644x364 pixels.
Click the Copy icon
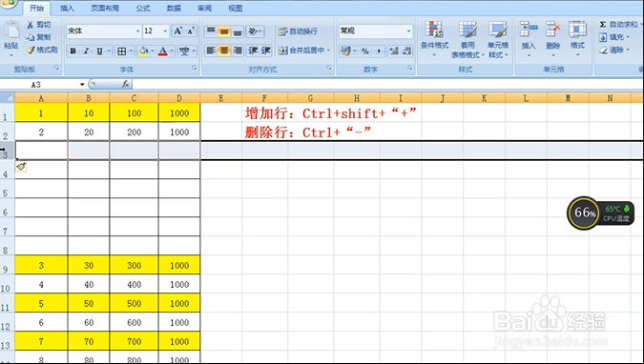[x=30, y=37]
